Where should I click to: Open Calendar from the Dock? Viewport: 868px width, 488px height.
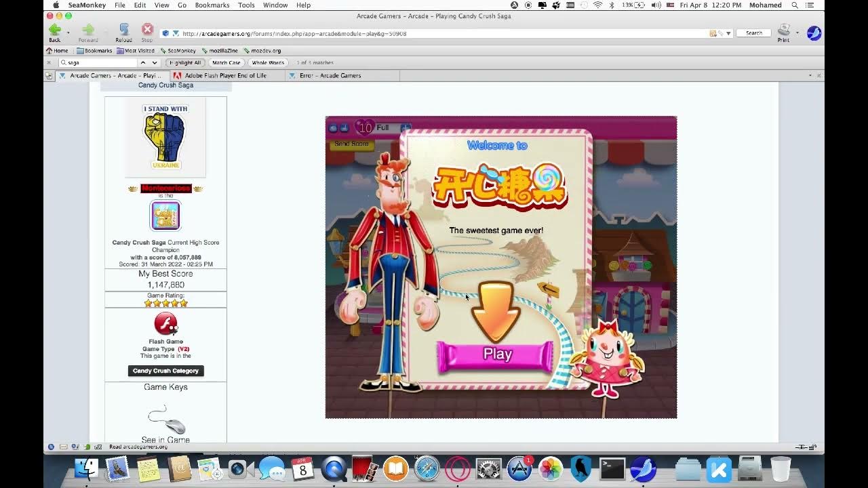coord(303,469)
